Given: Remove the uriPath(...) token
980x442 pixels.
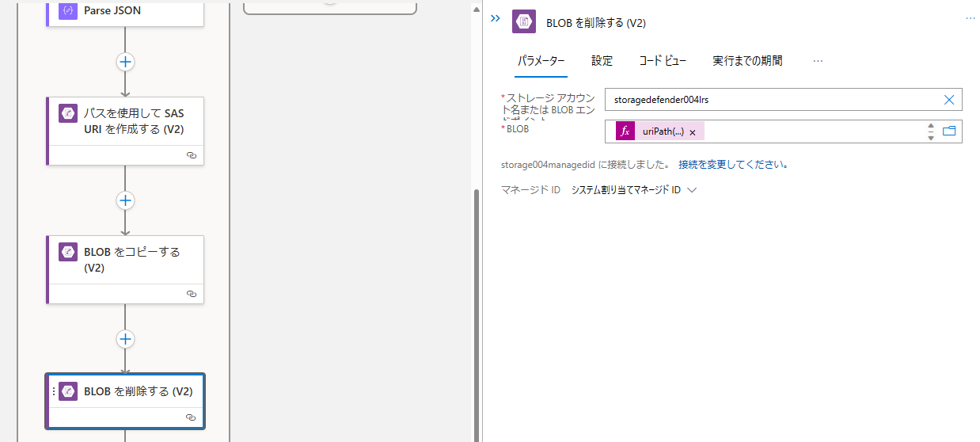Looking at the screenshot, I should [x=693, y=132].
